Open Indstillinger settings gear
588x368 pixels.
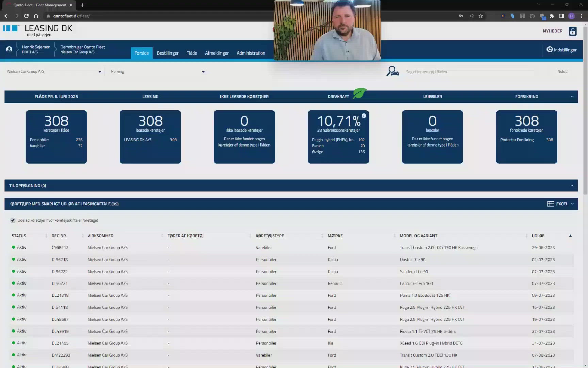pyautogui.click(x=550, y=50)
